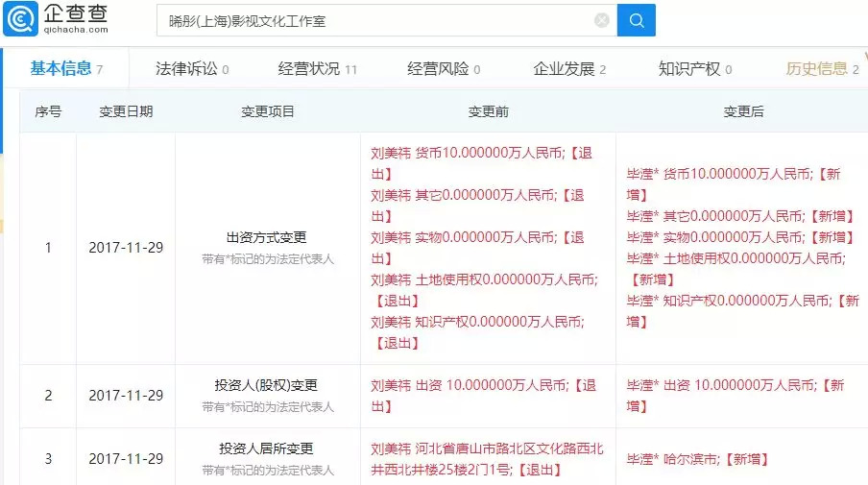
Task: Select the 投资人(股权)变更 item in row 2
Action: click(268, 386)
